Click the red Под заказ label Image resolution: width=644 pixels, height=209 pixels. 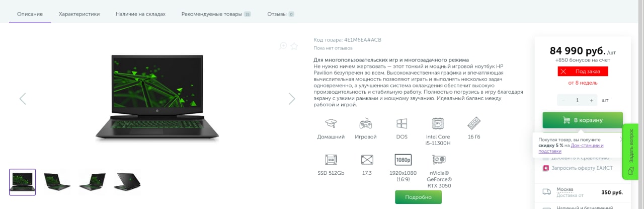pyautogui.click(x=583, y=72)
